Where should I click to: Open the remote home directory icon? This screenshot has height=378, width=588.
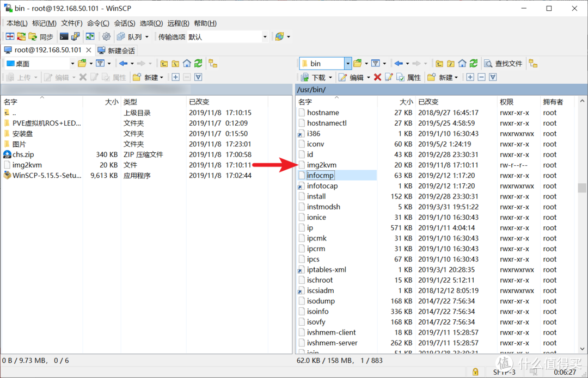tap(462, 64)
